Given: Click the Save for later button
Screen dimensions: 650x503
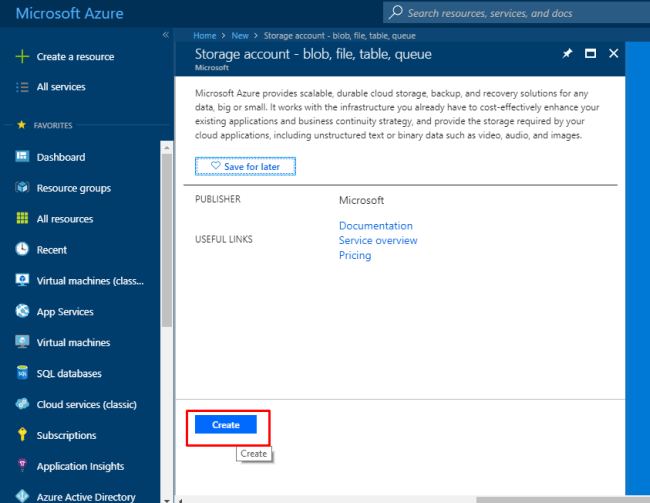Looking at the screenshot, I should pos(245,166).
